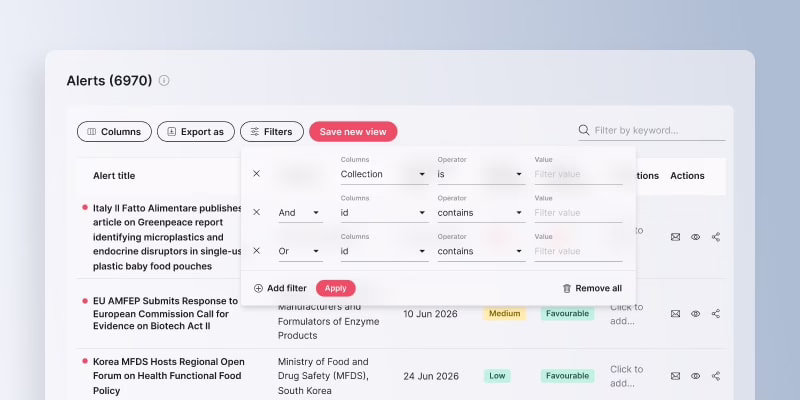Remove the Collection filter row
The height and width of the screenshot is (400, 800).
point(257,173)
